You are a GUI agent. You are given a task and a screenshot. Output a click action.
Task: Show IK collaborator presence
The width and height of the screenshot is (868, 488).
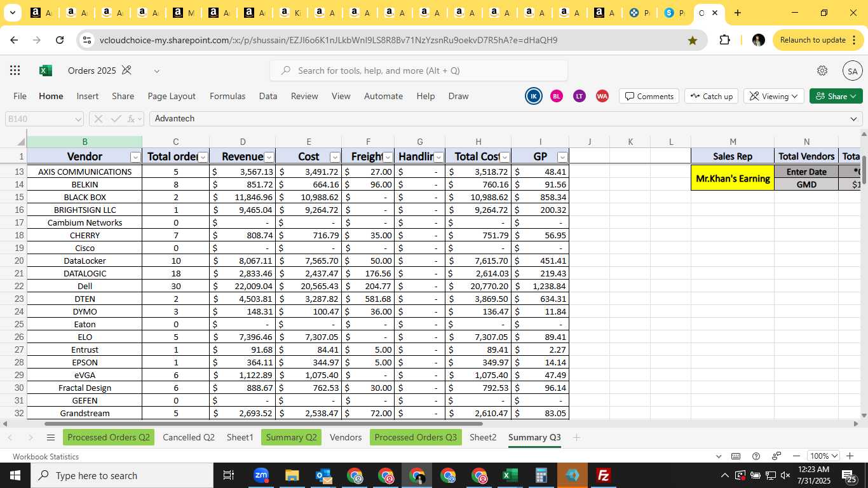(534, 96)
